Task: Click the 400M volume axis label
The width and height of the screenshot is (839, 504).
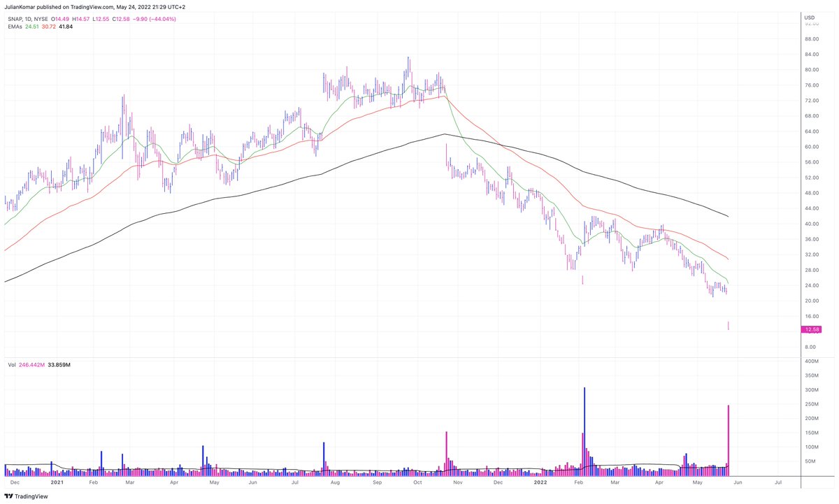Action: [811, 361]
